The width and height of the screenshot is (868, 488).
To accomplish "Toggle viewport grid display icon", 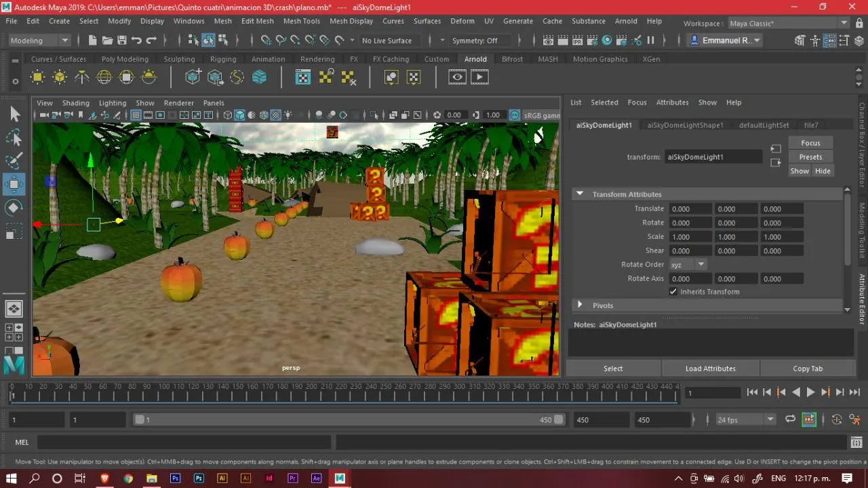I will 136,115.
